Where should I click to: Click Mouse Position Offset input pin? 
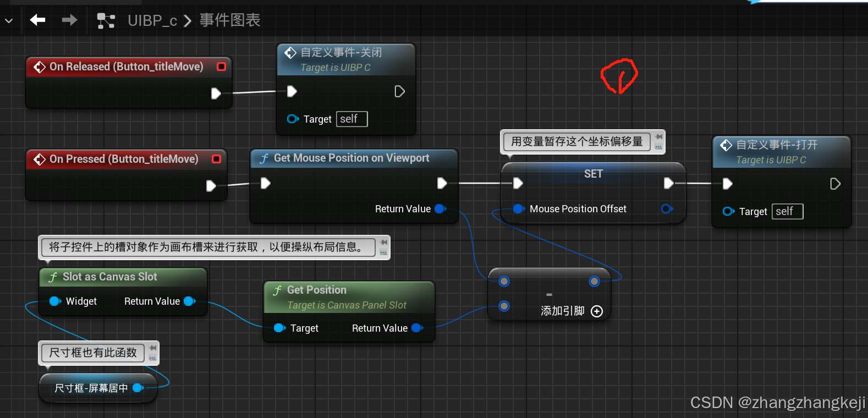coord(519,209)
